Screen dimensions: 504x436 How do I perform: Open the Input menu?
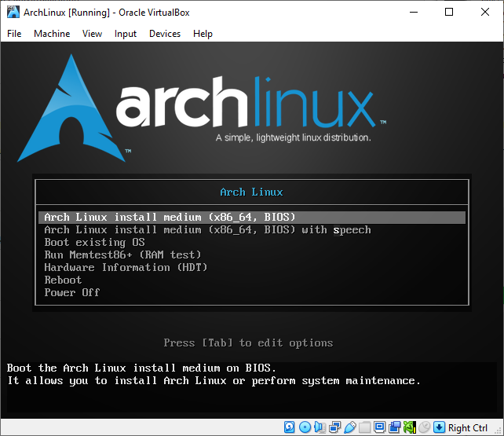coord(126,34)
